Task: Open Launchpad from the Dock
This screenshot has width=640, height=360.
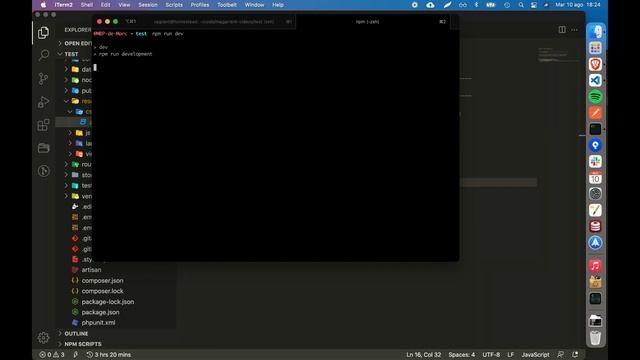Action: tap(595, 48)
